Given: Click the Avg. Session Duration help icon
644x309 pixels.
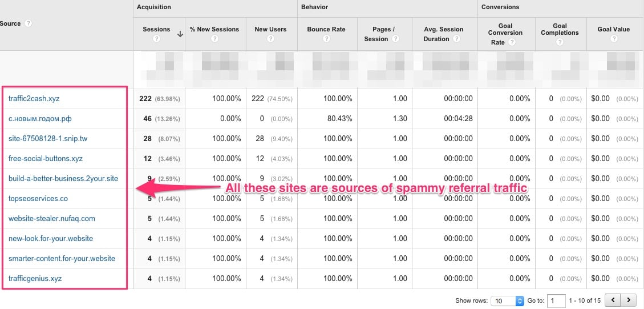Looking at the screenshot, I should click(456, 39).
